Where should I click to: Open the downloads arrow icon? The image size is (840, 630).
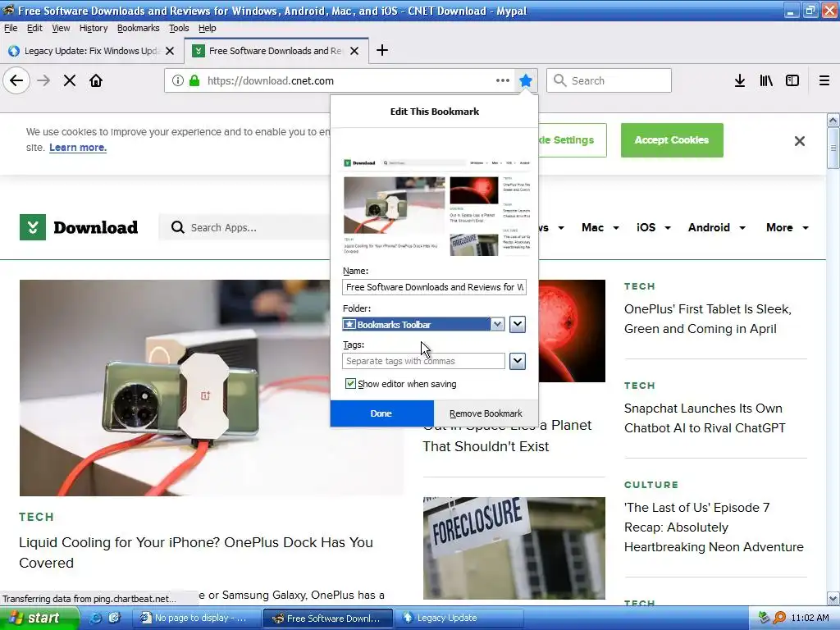tap(740, 81)
